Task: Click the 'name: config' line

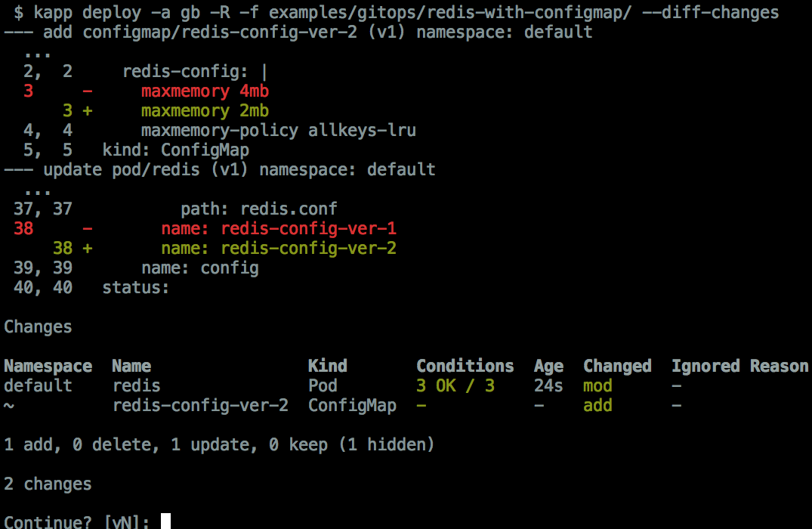Action: [x=200, y=268]
